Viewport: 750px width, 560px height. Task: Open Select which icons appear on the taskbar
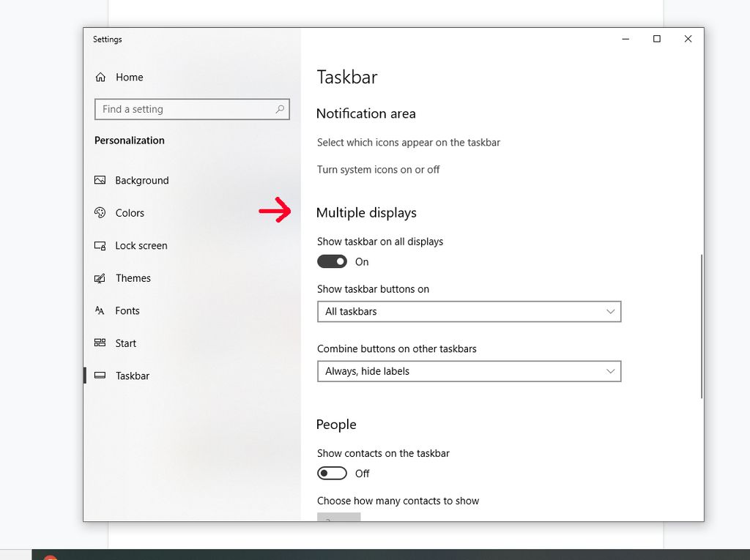pyautogui.click(x=409, y=142)
